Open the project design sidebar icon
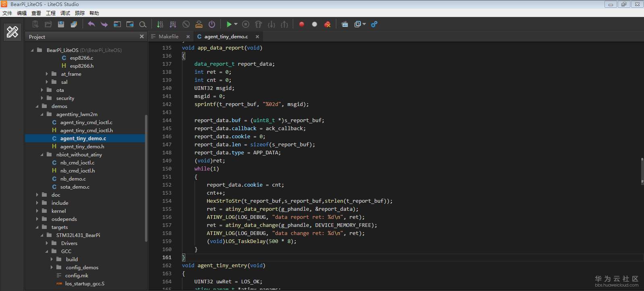644x291 pixels. click(12, 32)
